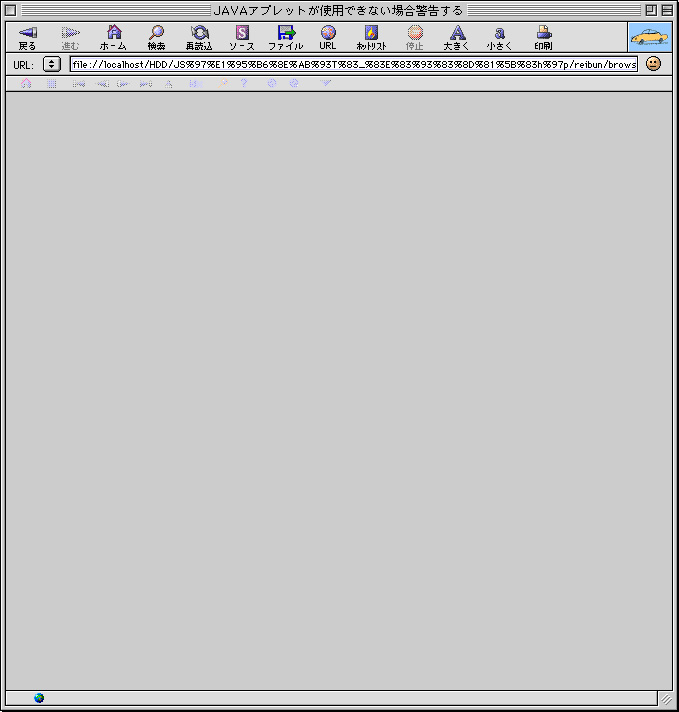The height and width of the screenshot is (712, 679).
Task: Click the URL globe toolbar icon
Action: [x=328, y=38]
